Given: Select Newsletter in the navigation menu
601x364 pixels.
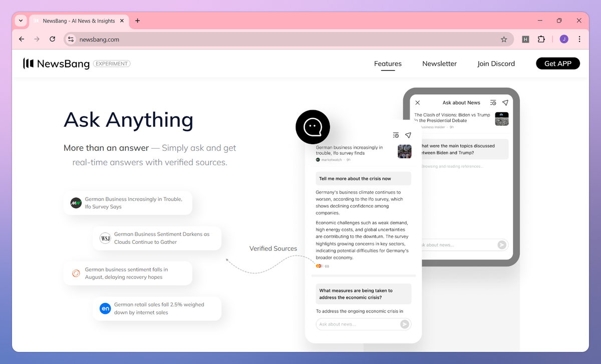Looking at the screenshot, I should (439, 64).
